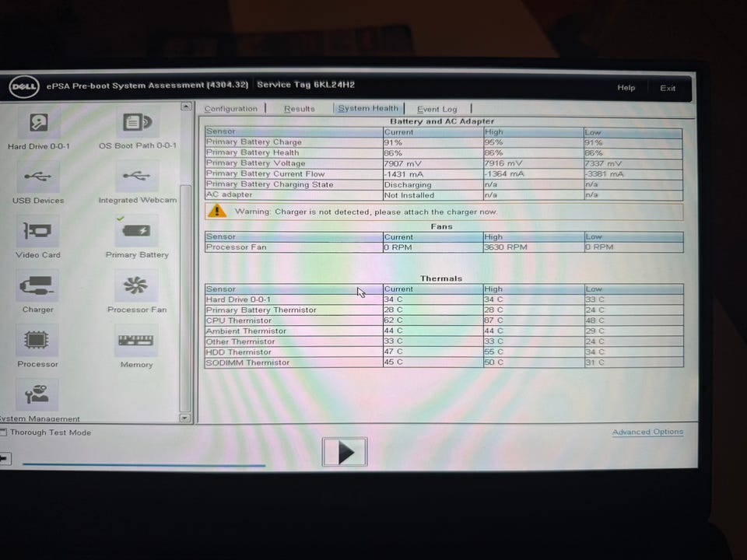Click the back arrow button at bottom left
The width and height of the screenshot is (747, 560).
pyautogui.click(x=5, y=459)
